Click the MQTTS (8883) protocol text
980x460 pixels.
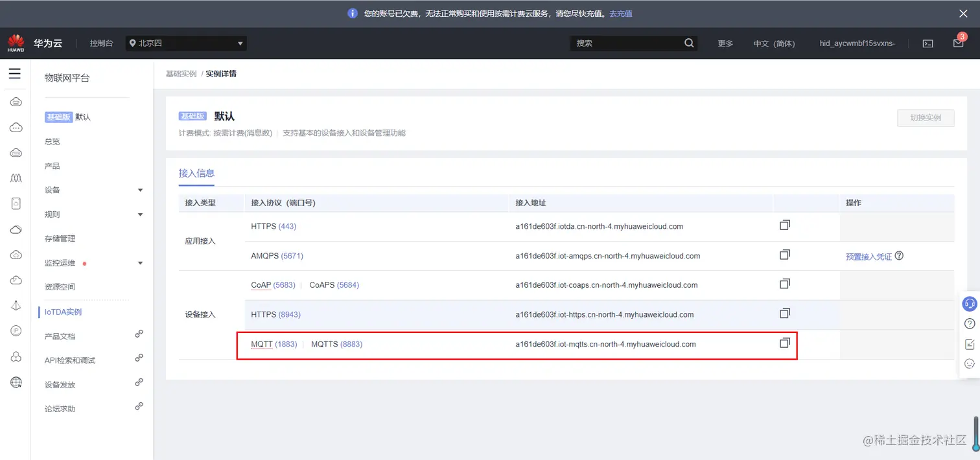click(x=336, y=344)
